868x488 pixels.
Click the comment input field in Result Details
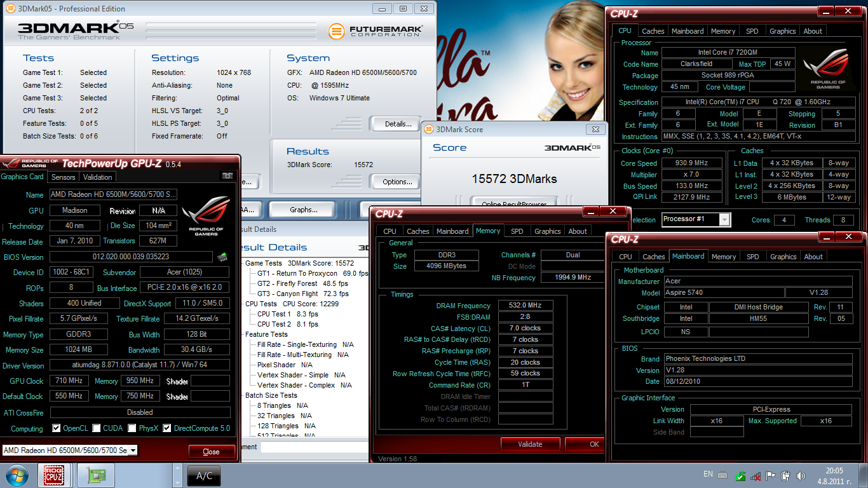tap(314, 447)
